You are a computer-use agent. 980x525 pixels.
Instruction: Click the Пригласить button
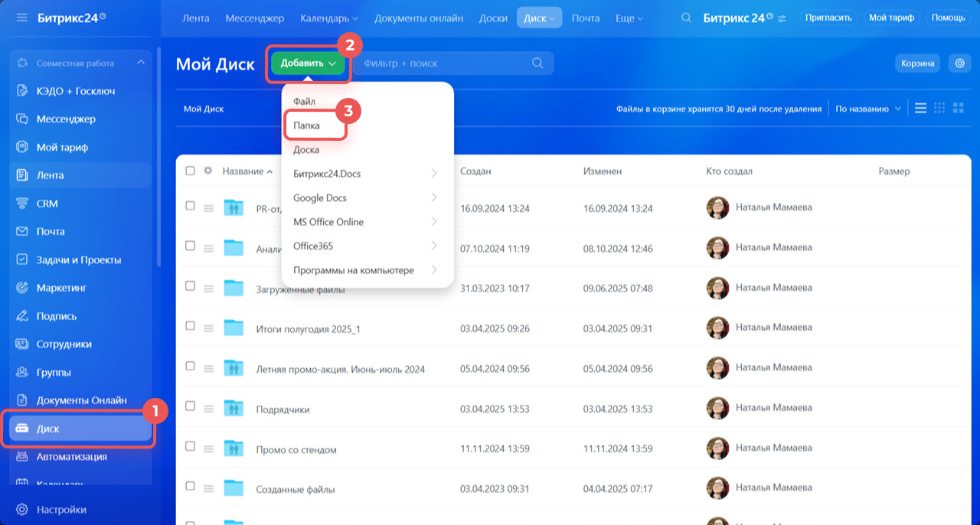[x=828, y=18]
